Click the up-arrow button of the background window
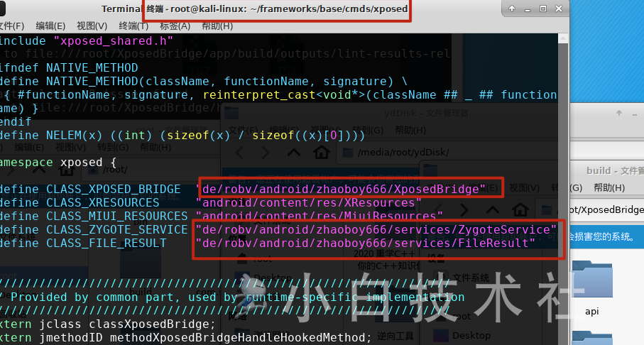 [x=619, y=113]
